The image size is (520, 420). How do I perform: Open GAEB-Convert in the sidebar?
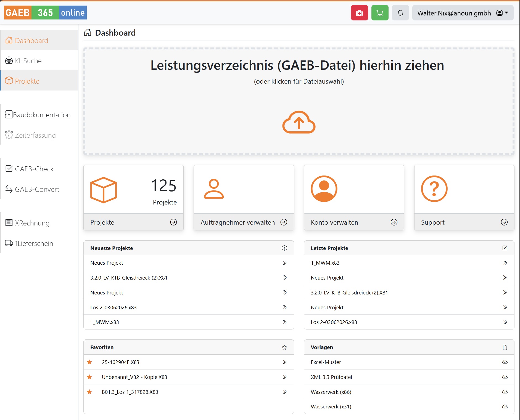coord(39,189)
